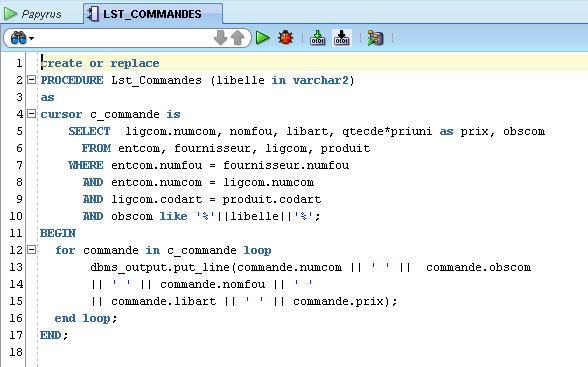This screenshot has height=367, width=588.
Task: Click 'produit.codart' on line 9
Action: pos(272,199)
